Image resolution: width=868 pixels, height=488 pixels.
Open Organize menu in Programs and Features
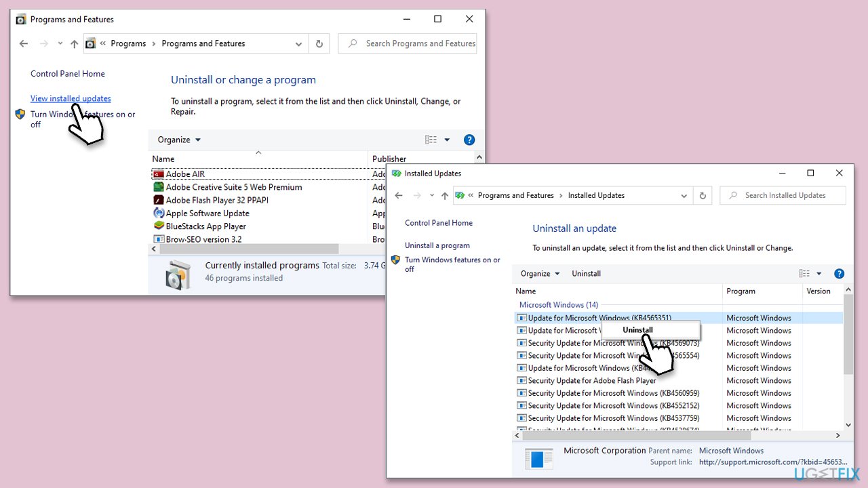pos(179,140)
